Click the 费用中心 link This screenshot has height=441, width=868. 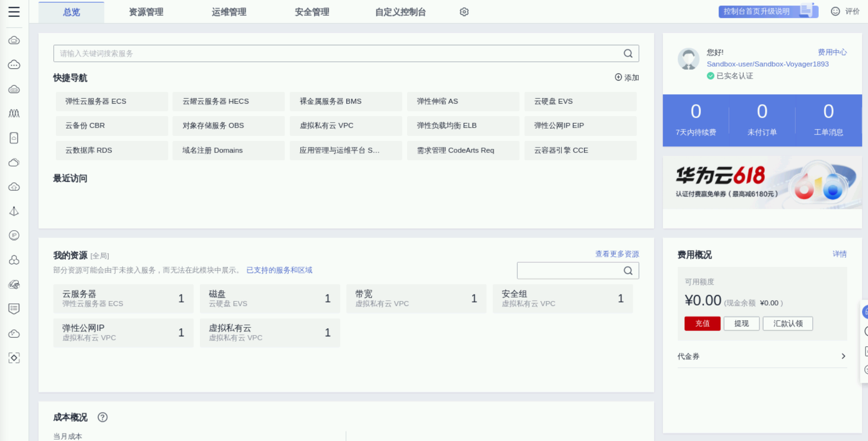pyautogui.click(x=832, y=52)
